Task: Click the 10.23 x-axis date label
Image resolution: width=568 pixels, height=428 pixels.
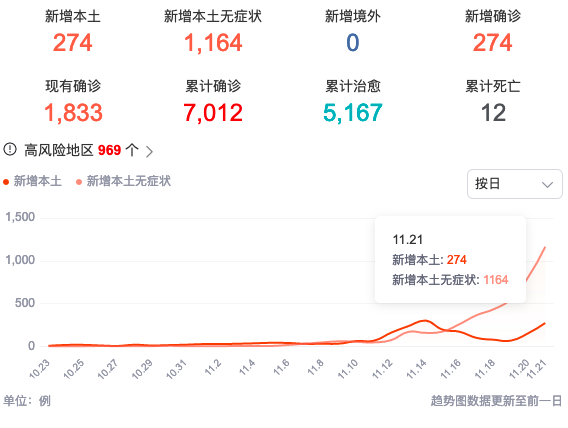Action: 39,369
